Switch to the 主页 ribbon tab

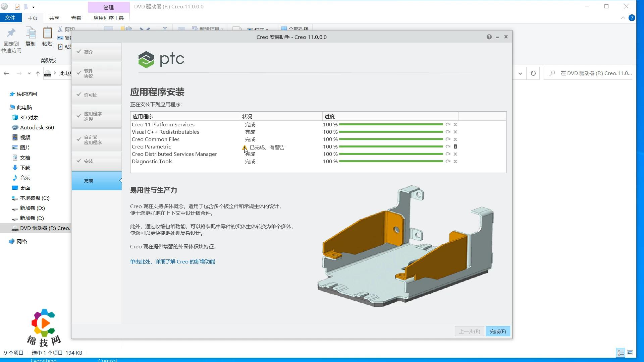(33, 18)
